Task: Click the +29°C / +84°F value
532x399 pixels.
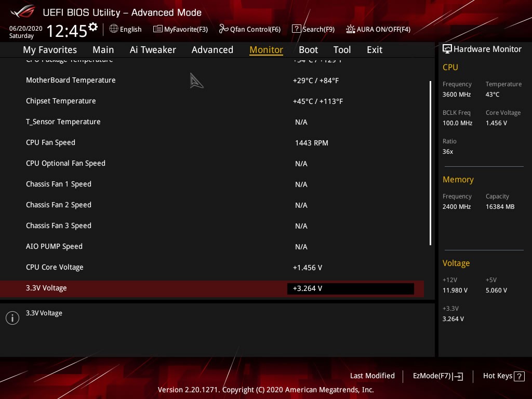Action: pos(316,81)
